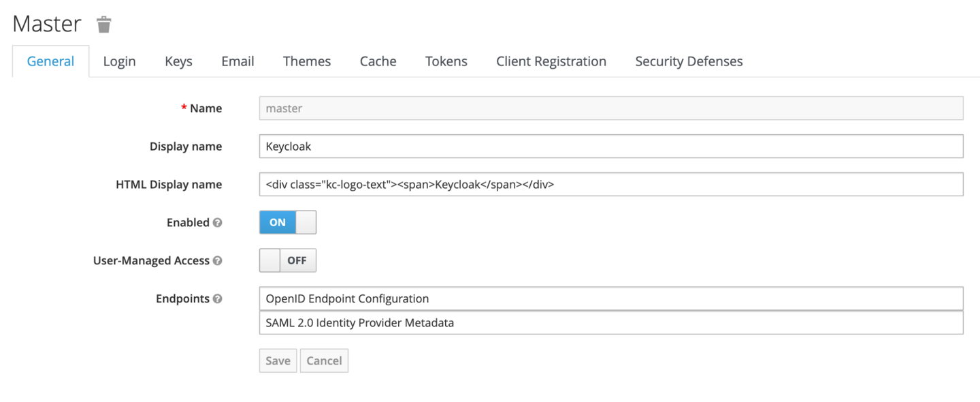
Task: Switch to the Login tab
Action: 119,61
